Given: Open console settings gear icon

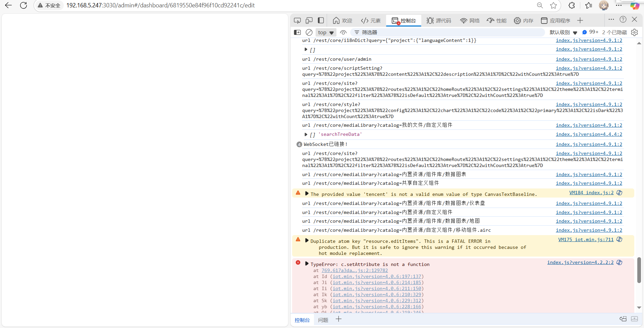Looking at the screenshot, I should [634, 32].
